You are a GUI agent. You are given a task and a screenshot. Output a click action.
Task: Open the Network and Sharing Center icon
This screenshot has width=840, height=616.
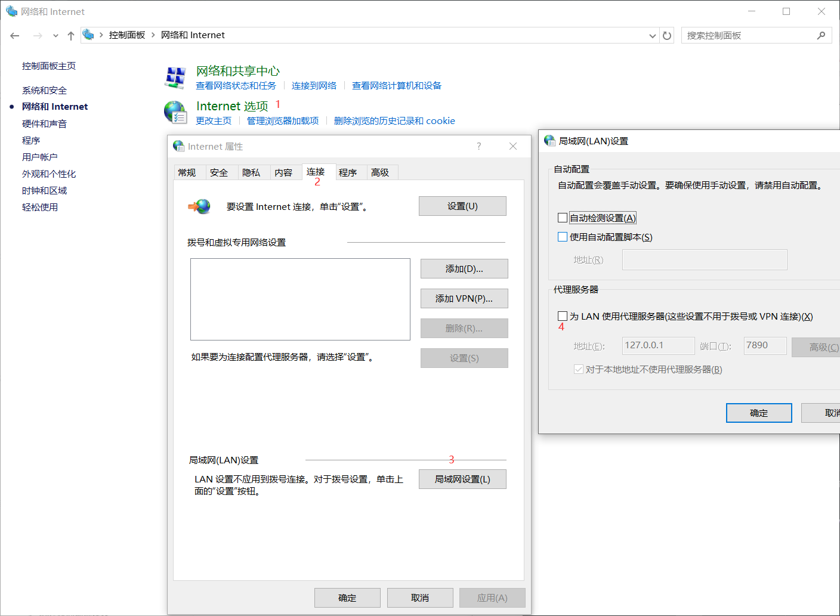pos(175,76)
